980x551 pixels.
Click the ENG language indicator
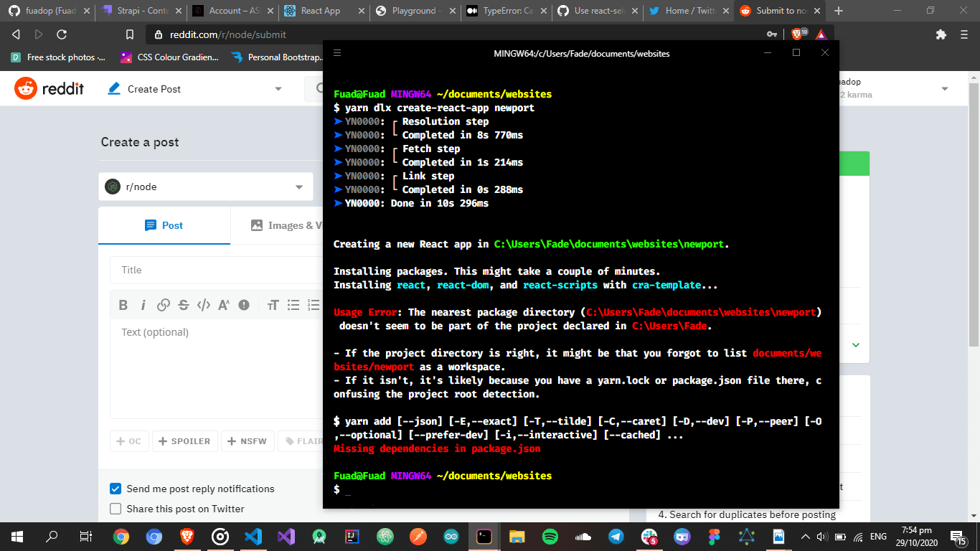[x=878, y=536]
